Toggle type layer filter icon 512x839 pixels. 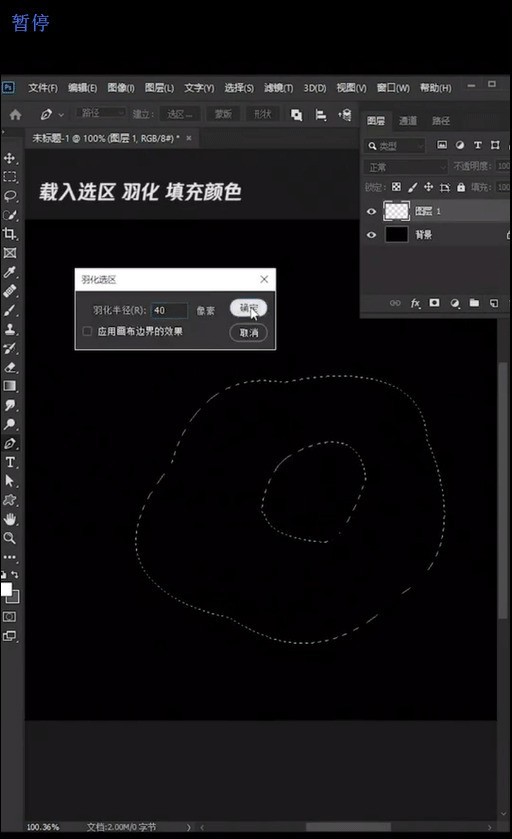(478, 145)
